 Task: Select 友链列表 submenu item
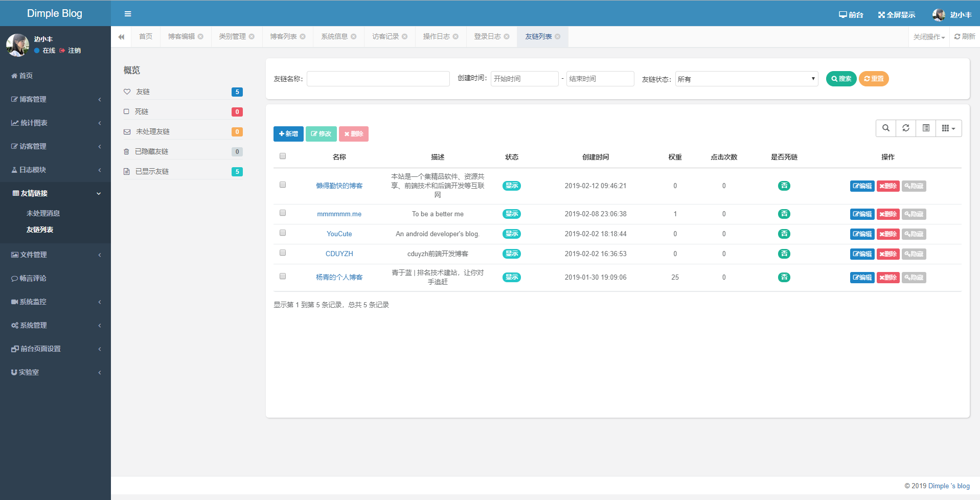click(40, 230)
